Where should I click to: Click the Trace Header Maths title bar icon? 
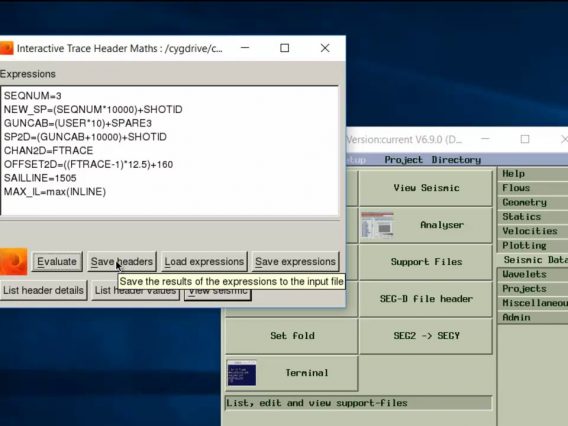tap(7, 48)
